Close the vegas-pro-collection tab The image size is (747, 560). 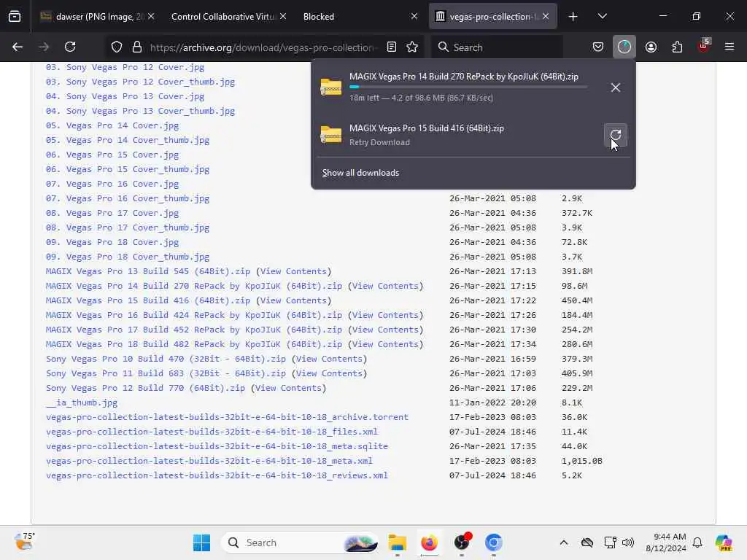click(x=546, y=17)
